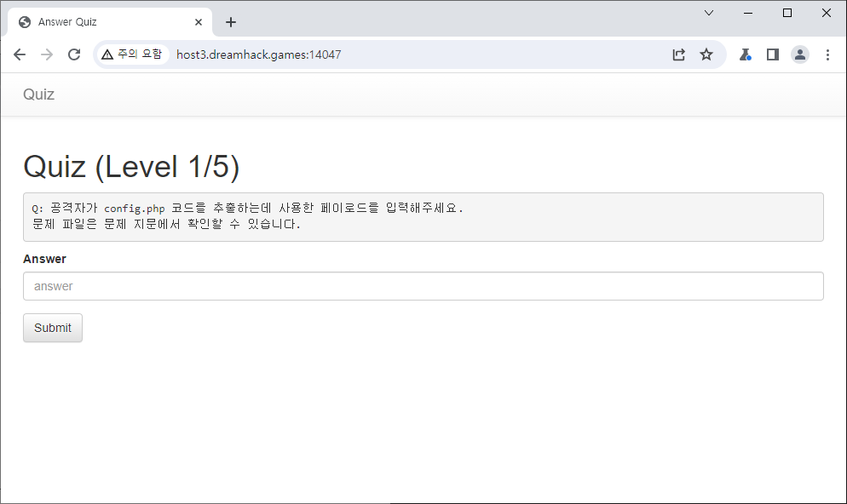Click the Answer field label
Screen dimensions: 847x504
(x=44, y=259)
